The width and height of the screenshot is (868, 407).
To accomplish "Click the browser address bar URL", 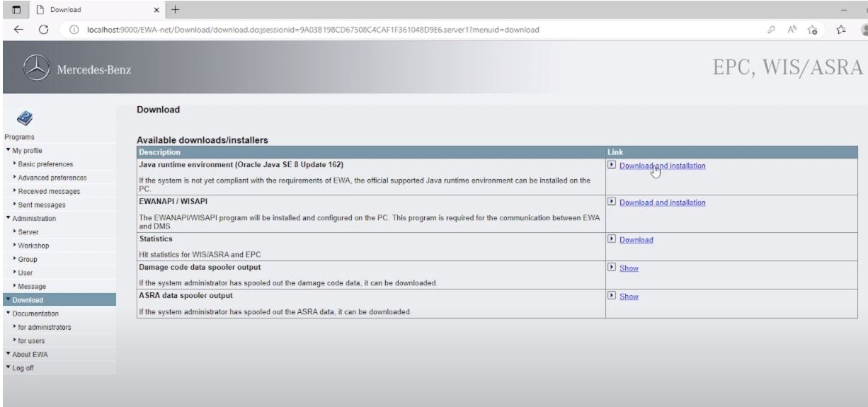I will (314, 30).
